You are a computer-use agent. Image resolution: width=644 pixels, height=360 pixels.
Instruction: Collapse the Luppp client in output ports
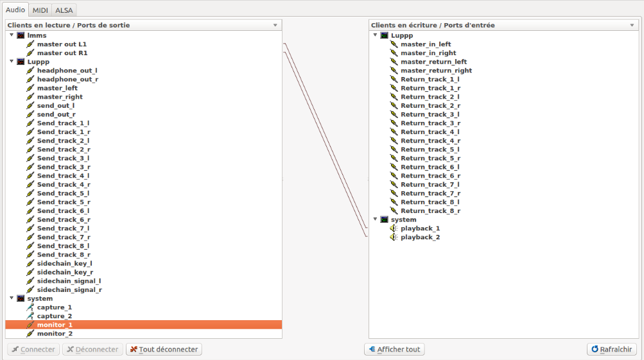[12, 62]
